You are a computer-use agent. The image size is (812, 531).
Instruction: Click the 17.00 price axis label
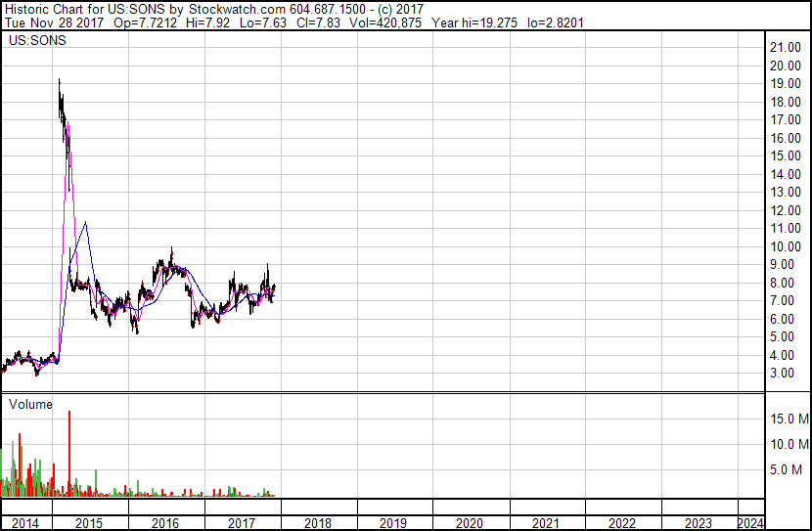786,120
